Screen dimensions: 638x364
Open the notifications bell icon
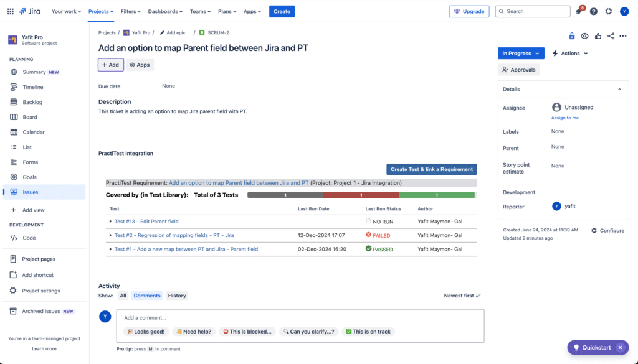tap(579, 11)
